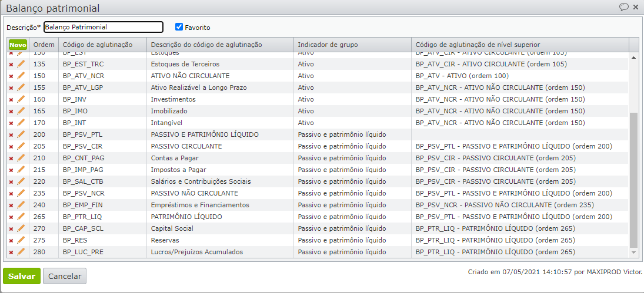Delete the Intangível row
This screenshot has width=644, height=293.
pyautogui.click(x=11, y=123)
